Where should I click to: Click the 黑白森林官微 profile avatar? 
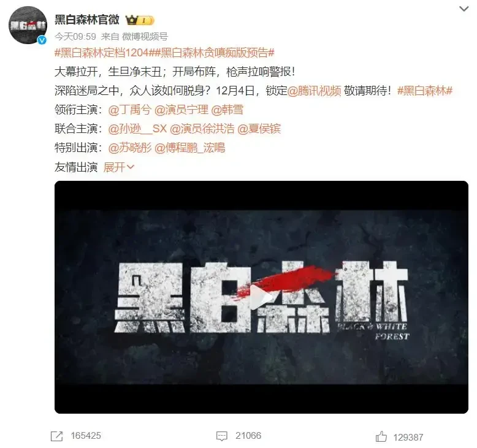click(28, 25)
